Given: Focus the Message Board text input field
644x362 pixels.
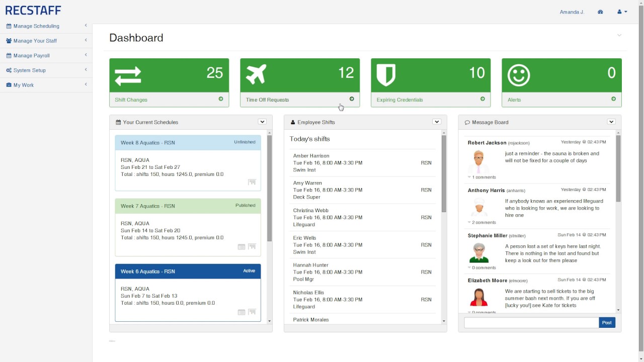Looking at the screenshot, I should point(531,323).
